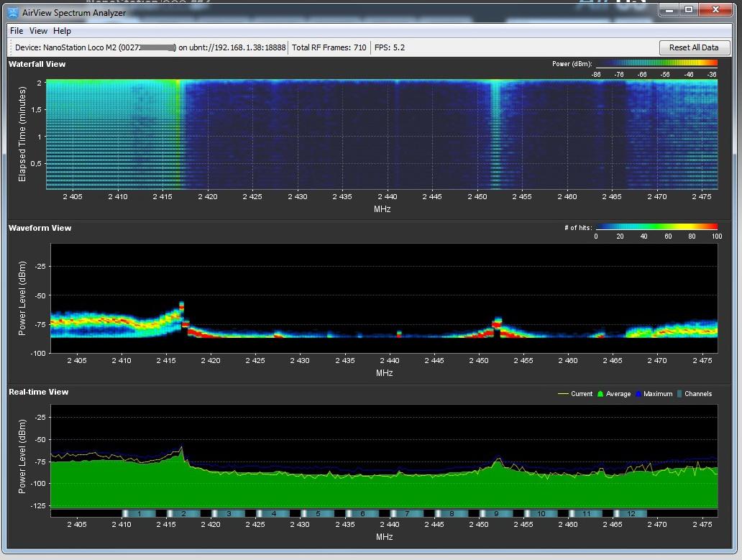Minimize the AirView Spectrum Analyzer window
The height and width of the screenshot is (560, 742).
pyautogui.click(x=670, y=10)
